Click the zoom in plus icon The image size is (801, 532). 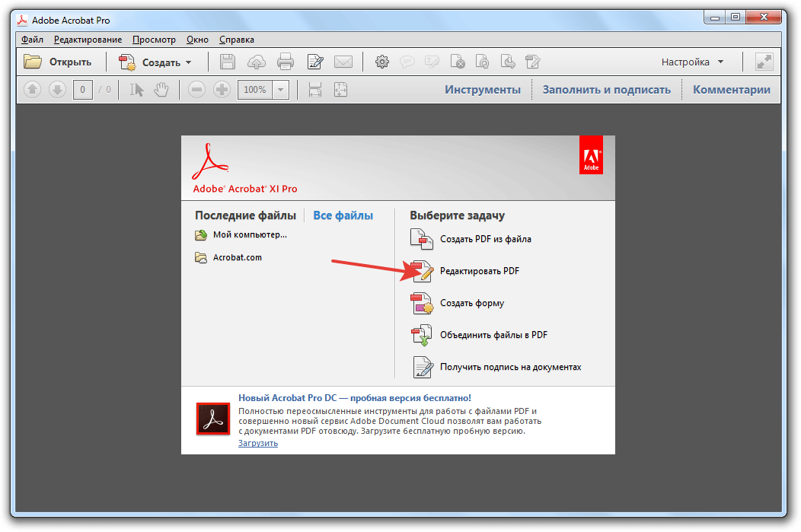(222, 90)
